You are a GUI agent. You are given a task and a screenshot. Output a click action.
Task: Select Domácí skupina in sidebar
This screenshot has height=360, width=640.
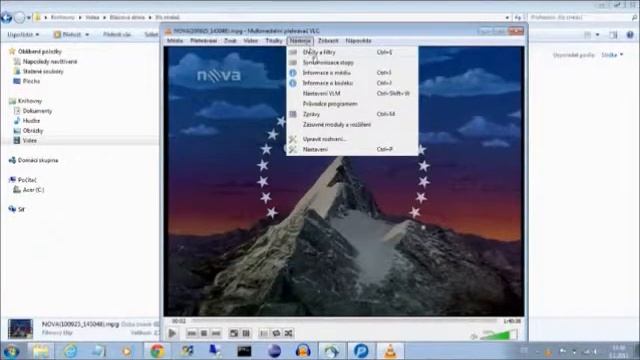click(38, 160)
